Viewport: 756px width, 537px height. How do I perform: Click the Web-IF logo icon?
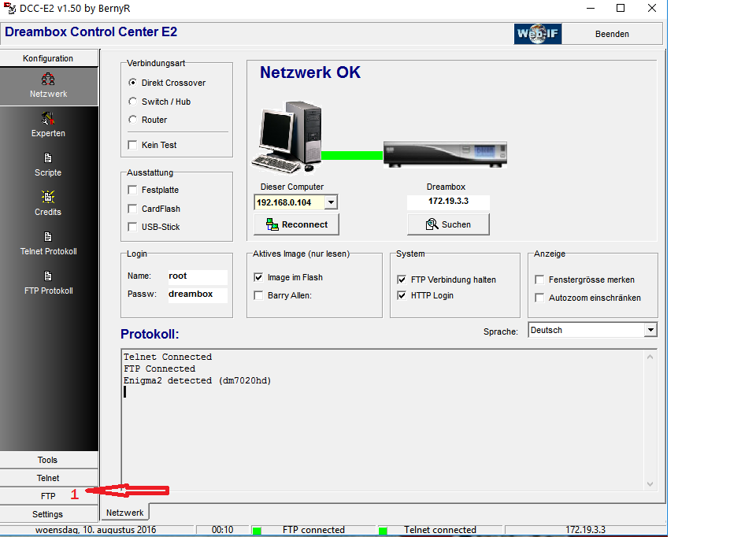coord(538,34)
